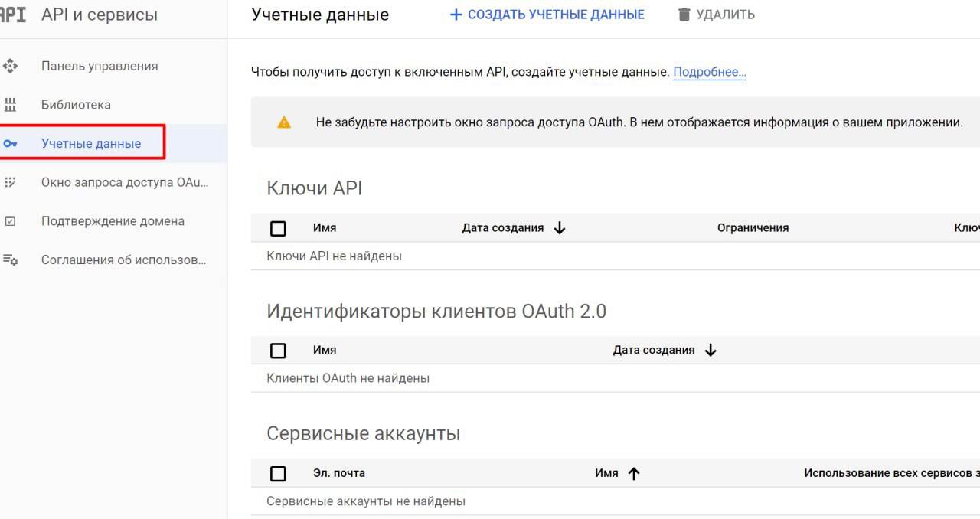Viewport: 980px width, 519px height.
Task: Click the OAuth consent screen dotted icon
Action: 10,182
